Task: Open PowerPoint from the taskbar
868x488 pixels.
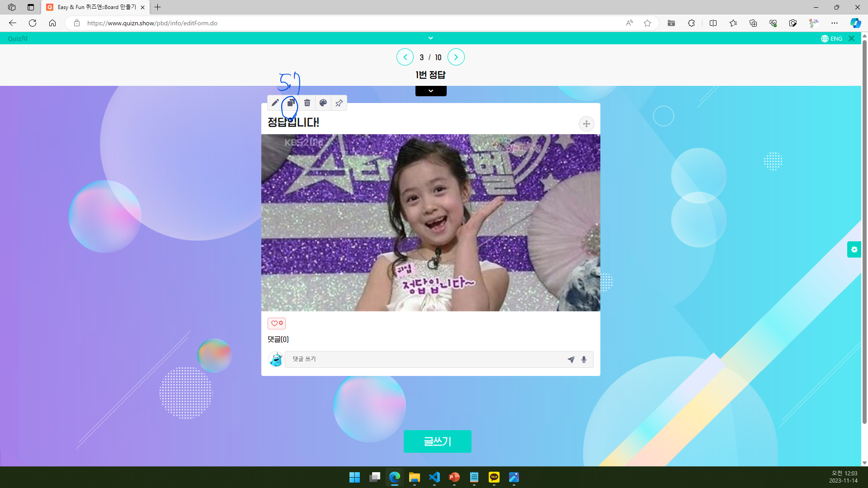Action: (454, 477)
